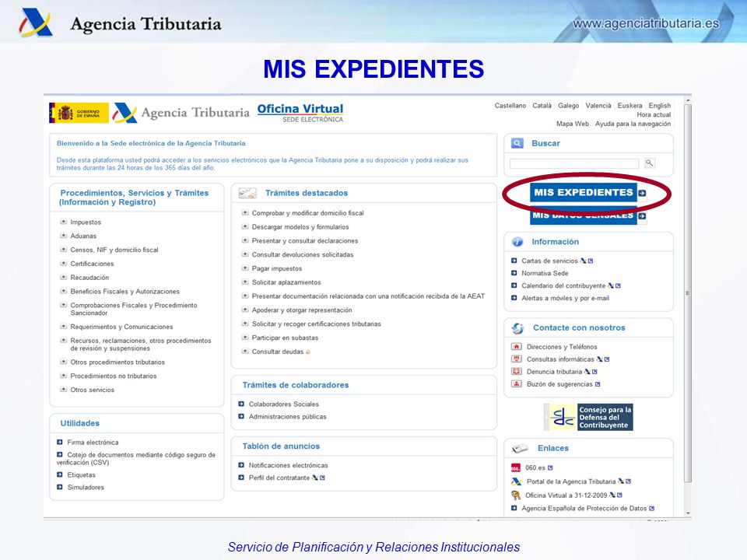Switch language to Castellano
The image size is (747, 560).
click(510, 106)
